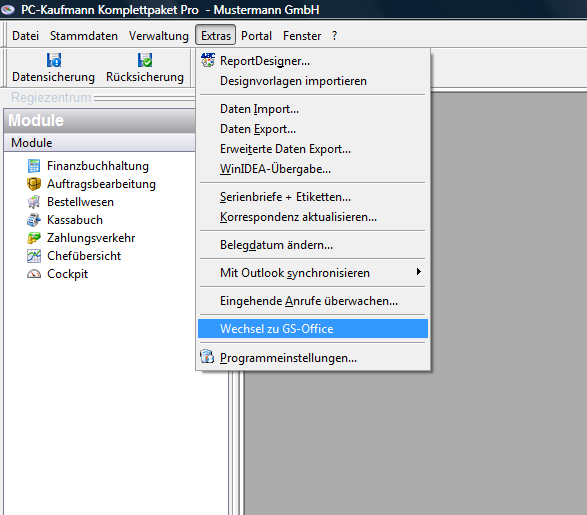The image size is (587, 515).
Task: Select Daten Export... from Extras menu
Action: coord(258,129)
